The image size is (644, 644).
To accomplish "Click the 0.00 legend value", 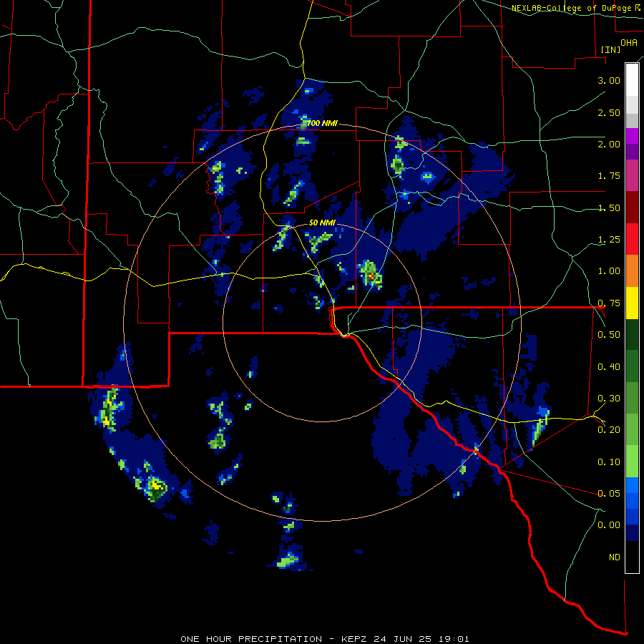I will coord(609,525).
